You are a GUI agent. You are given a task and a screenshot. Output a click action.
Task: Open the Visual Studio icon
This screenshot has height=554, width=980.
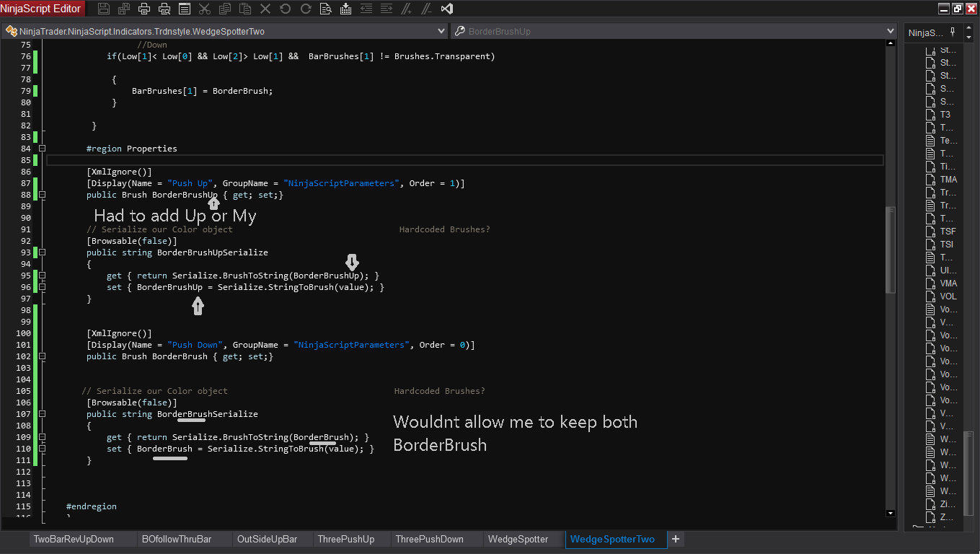(x=446, y=9)
